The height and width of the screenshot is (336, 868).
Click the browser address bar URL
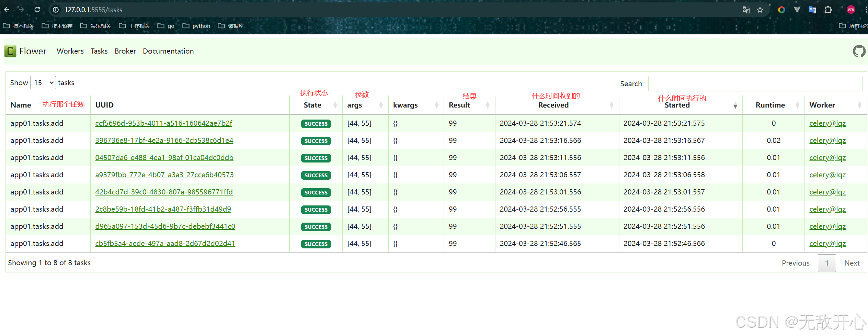pyautogui.click(x=93, y=10)
